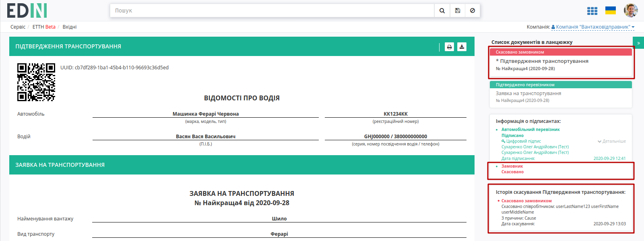Click the document QR code

point(36,82)
